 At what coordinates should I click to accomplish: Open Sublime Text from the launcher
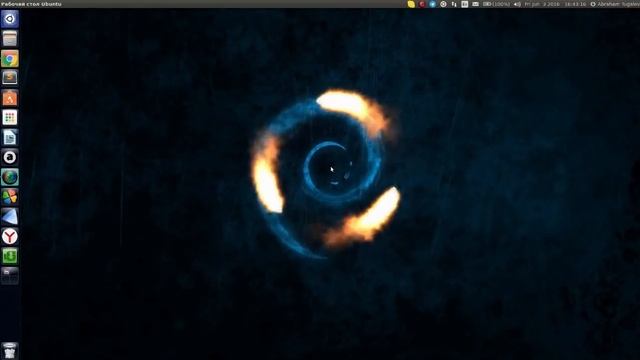click(x=9, y=78)
